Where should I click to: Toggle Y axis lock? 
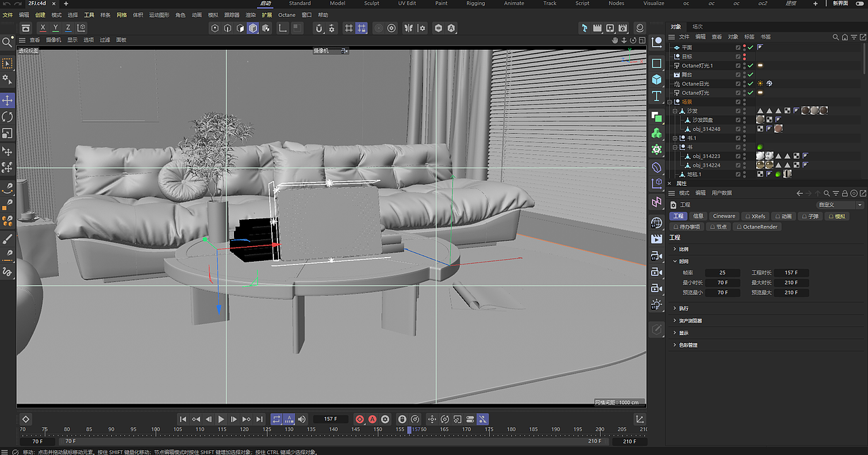(x=56, y=28)
